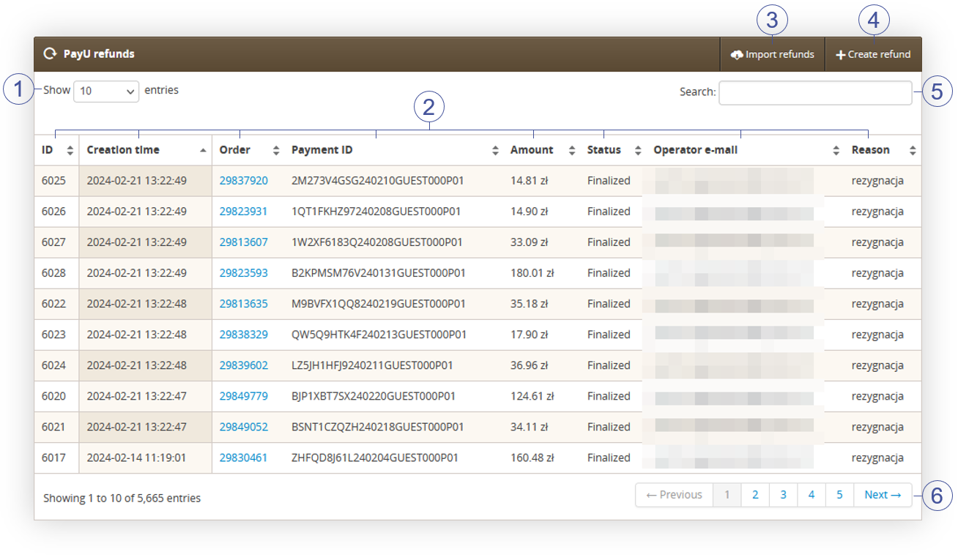Image resolution: width=958 pixels, height=560 pixels.
Task: Go to pagination page 2
Action: point(755,495)
